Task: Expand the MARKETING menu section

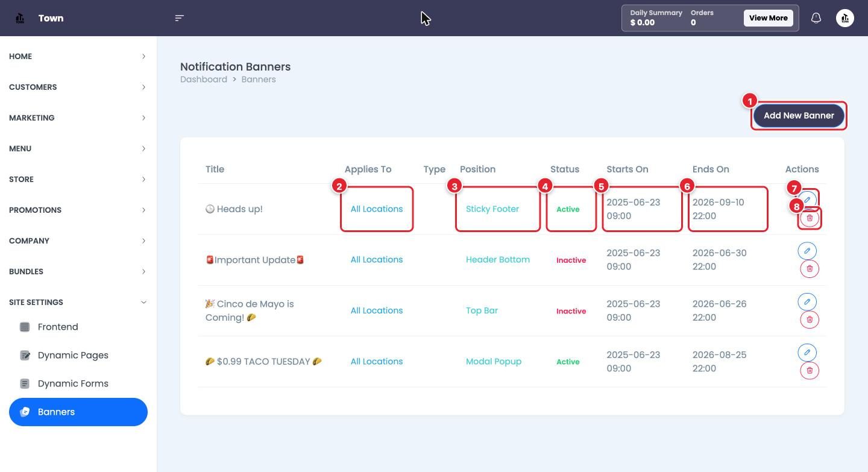Action: (x=78, y=118)
